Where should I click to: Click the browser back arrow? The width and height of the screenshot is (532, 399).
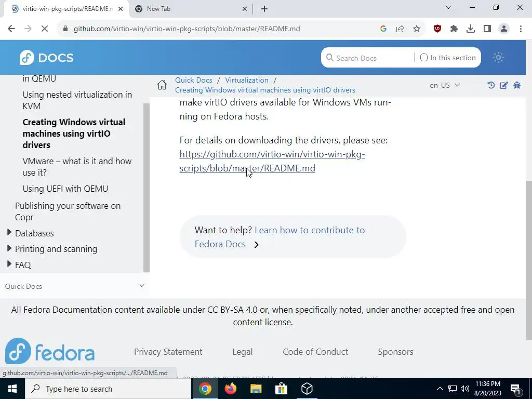click(11, 29)
